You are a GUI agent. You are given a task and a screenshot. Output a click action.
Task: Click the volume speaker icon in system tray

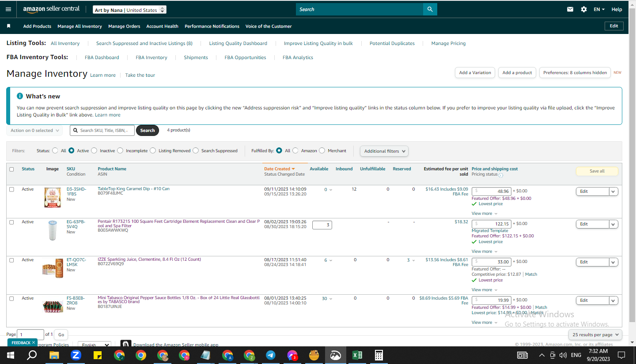click(563, 355)
